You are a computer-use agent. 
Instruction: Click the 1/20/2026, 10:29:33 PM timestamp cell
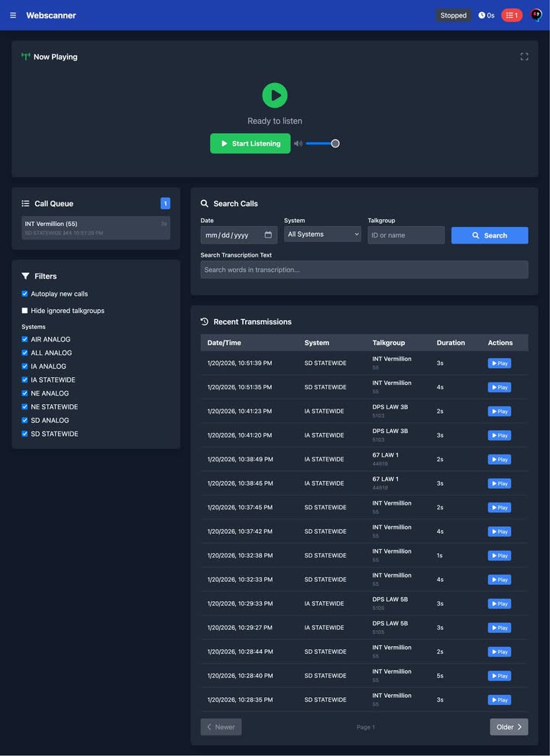pos(241,603)
